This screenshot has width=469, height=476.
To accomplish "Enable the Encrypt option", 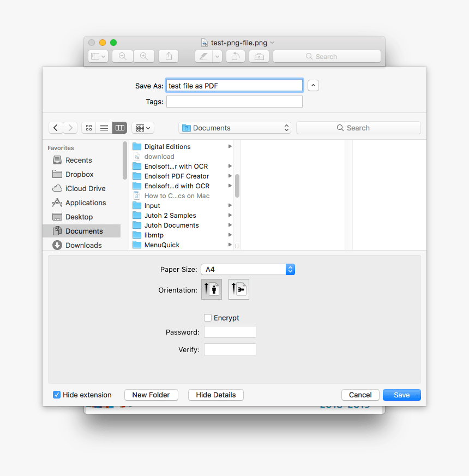I will (208, 318).
